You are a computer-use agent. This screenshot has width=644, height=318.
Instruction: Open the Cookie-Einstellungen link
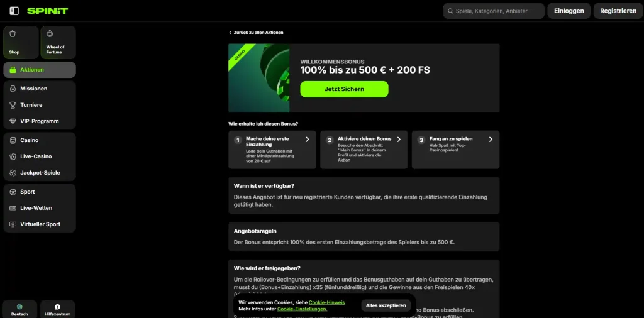[303, 309]
